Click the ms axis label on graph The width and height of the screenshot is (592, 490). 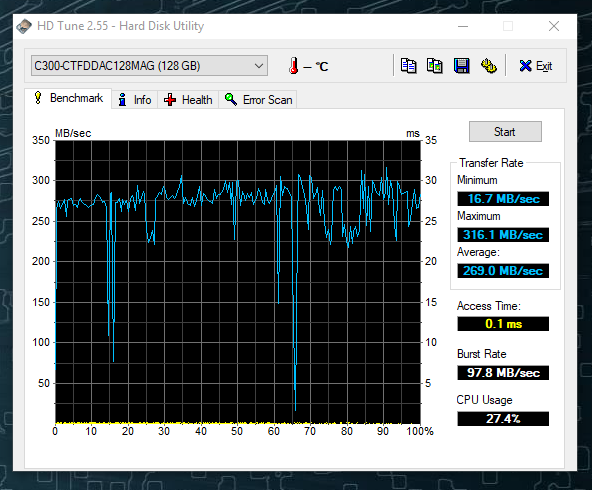(x=413, y=134)
